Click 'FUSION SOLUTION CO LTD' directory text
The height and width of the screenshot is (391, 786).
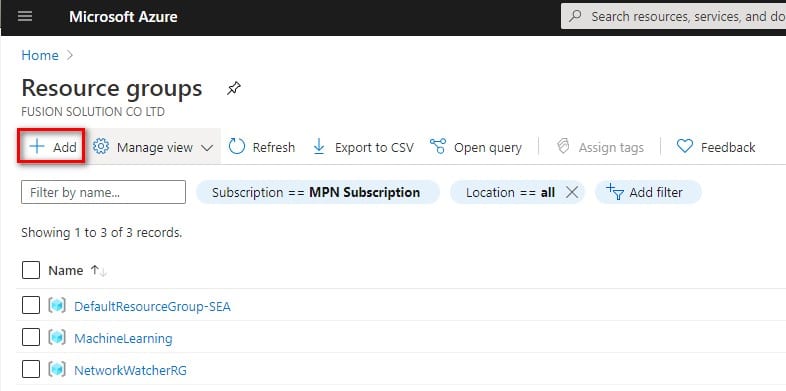pos(93,112)
